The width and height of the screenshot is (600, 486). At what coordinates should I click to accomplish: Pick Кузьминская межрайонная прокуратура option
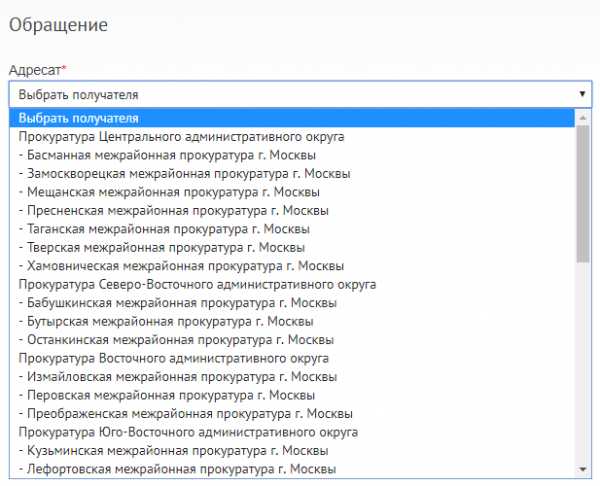pos(292,450)
